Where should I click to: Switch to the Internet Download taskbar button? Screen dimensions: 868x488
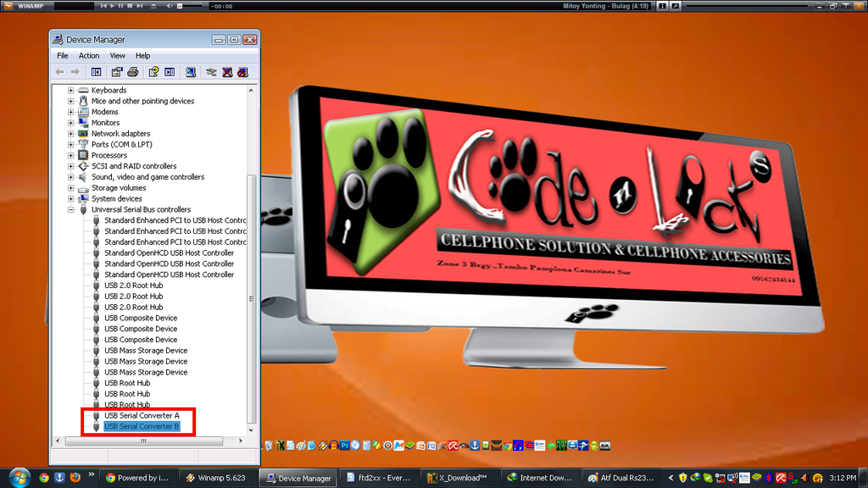click(x=540, y=478)
